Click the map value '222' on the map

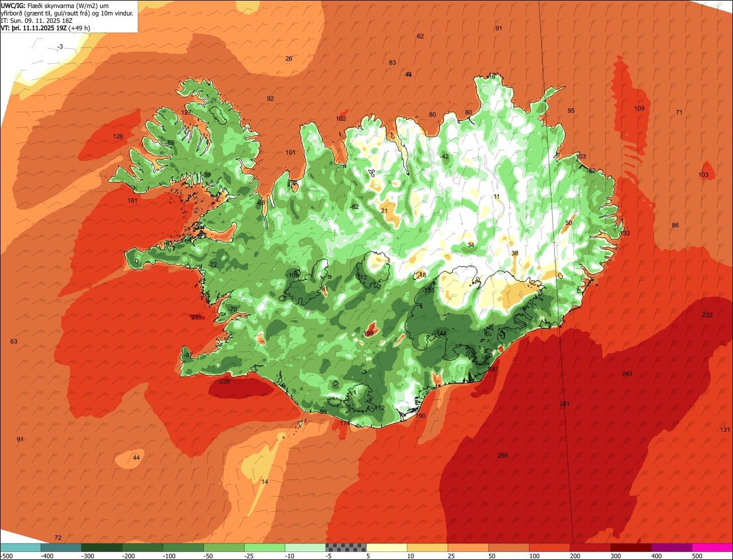coord(707,316)
